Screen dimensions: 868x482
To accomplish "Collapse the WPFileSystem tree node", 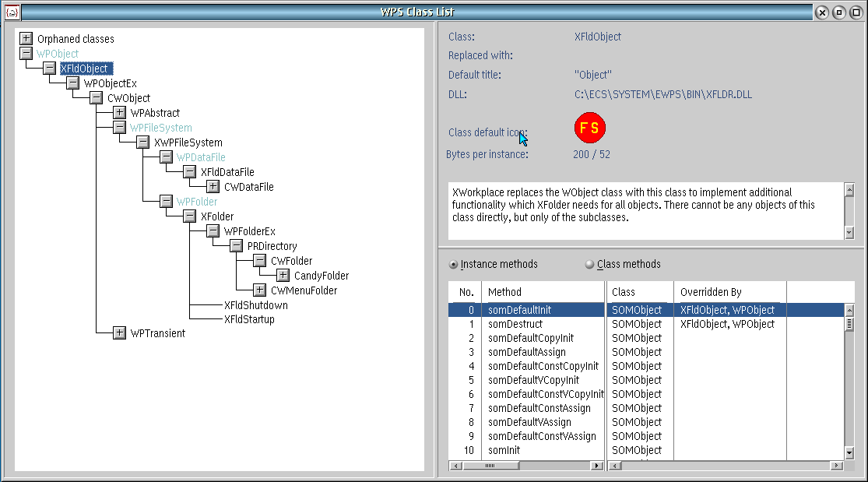I will [x=119, y=128].
